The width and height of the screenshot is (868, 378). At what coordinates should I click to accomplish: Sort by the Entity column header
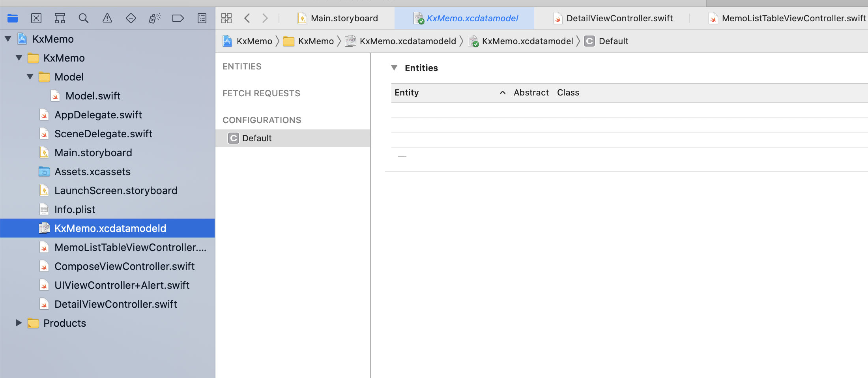click(x=450, y=93)
